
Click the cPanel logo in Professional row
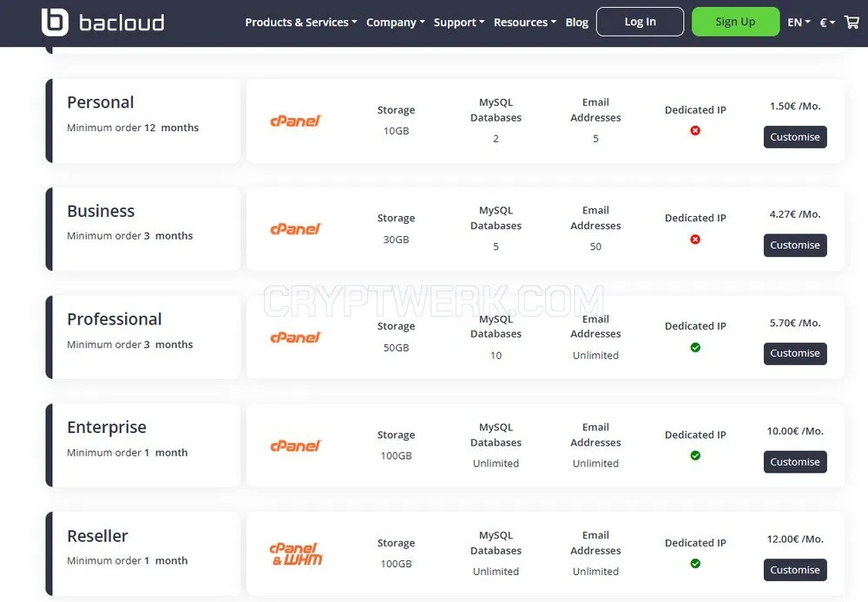click(296, 337)
